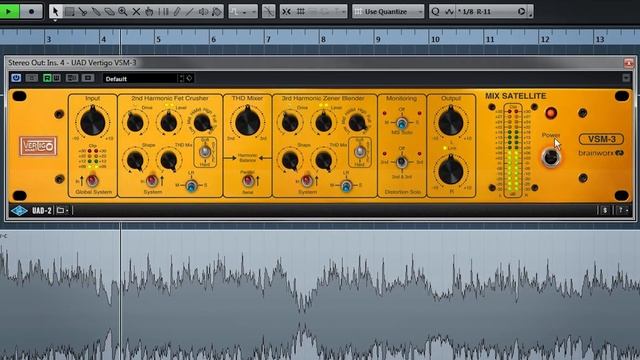Click the Zener Blender Drive knob
Screen dimensions: 640x360
[290, 122]
